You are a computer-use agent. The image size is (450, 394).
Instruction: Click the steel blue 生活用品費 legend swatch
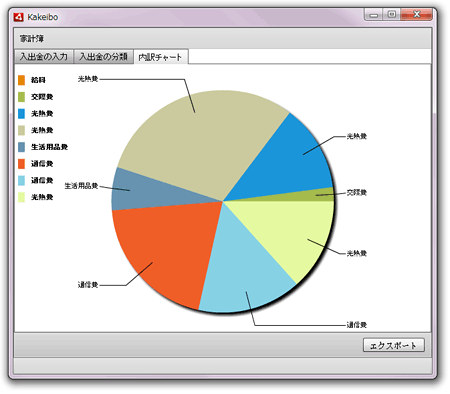[22, 147]
